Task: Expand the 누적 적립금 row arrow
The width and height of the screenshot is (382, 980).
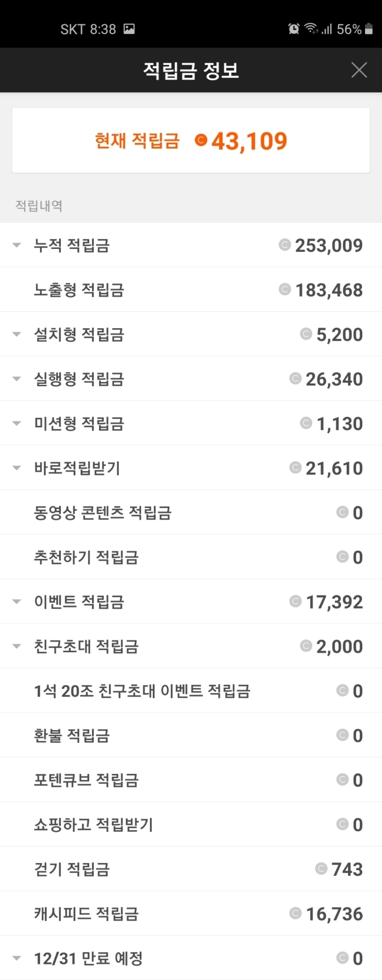Action: pyautogui.click(x=17, y=245)
